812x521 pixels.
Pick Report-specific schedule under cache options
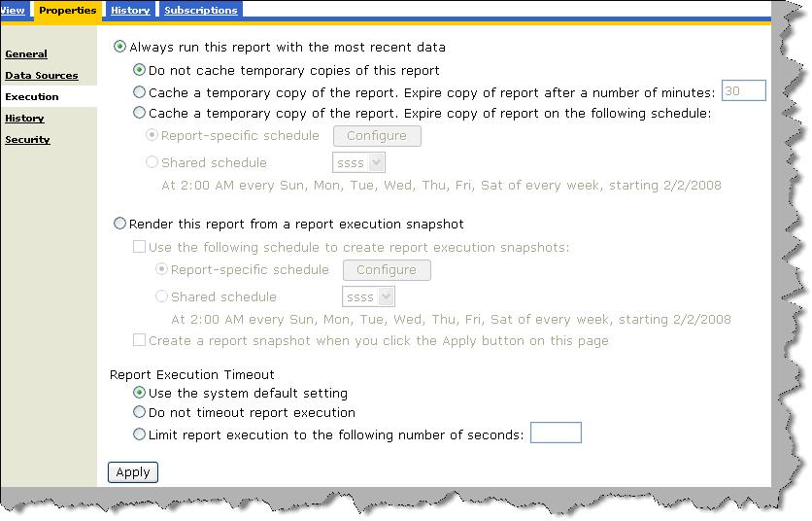[x=152, y=135]
